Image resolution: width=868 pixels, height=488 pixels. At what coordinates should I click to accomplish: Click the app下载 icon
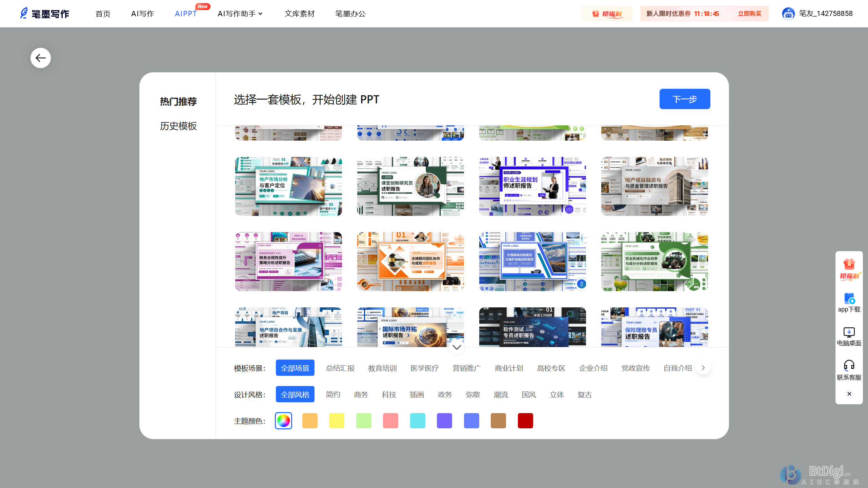tap(849, 299)
